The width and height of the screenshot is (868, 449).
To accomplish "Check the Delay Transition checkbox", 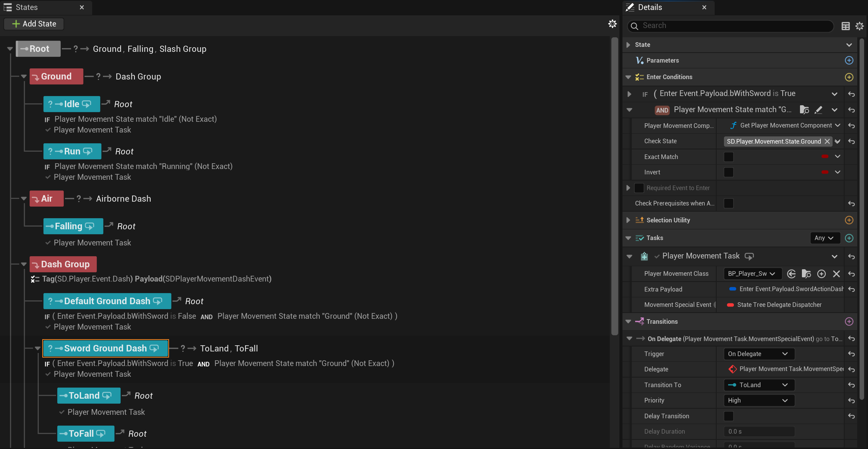I will coord(728,416).
